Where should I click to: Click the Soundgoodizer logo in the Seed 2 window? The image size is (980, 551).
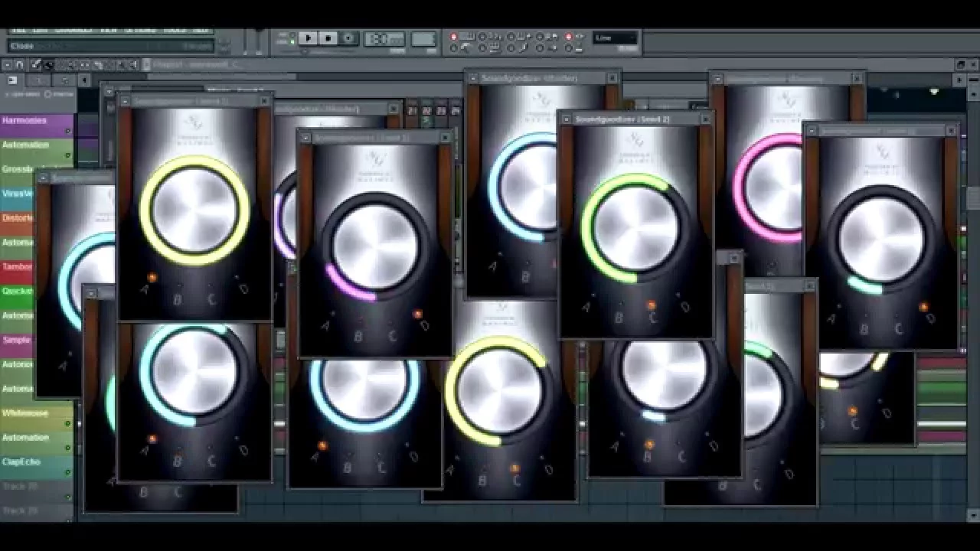coord(635,143)
